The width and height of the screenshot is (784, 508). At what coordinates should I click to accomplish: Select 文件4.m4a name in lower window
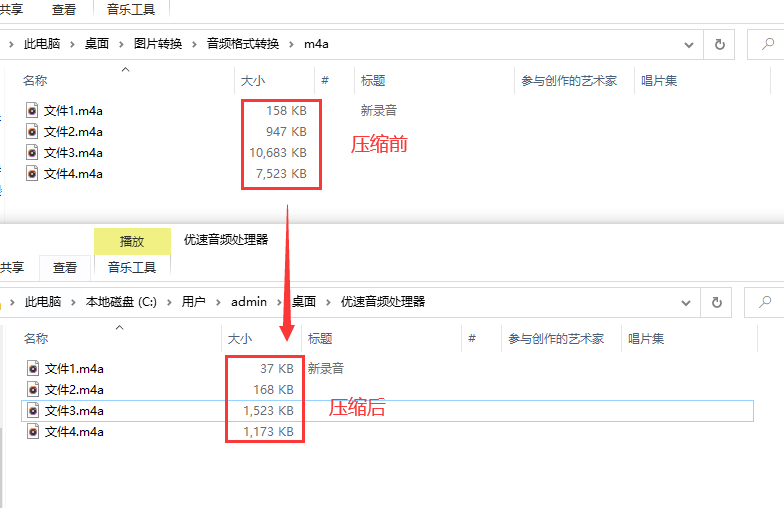(74, 432)
